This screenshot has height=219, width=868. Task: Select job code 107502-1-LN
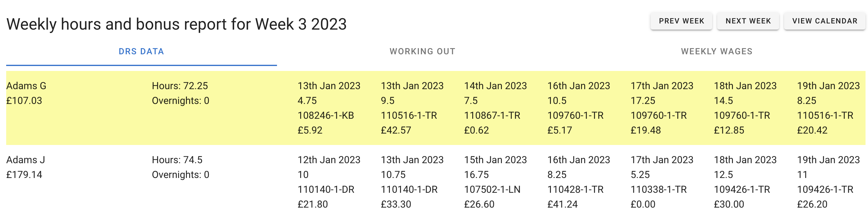(492, 189)
